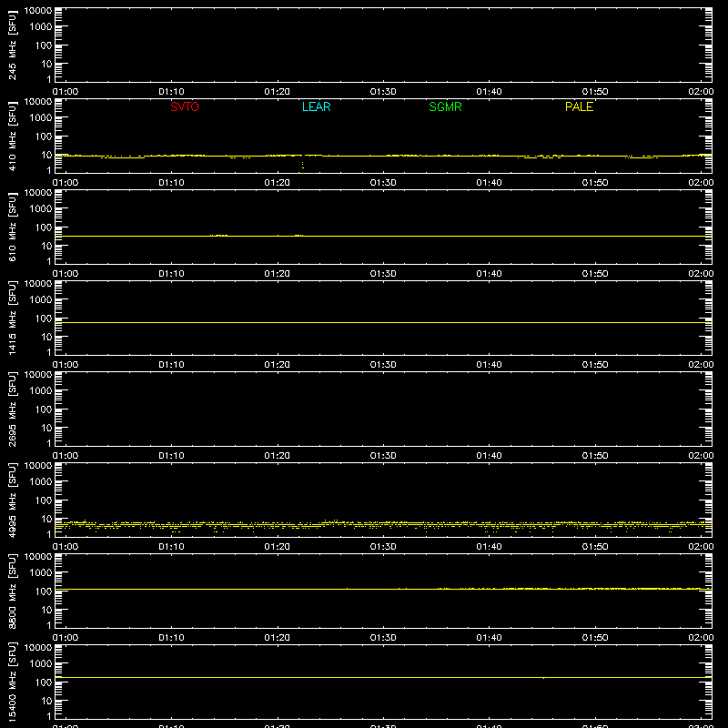Select the 15400 MHz [SFU] axis title
The image size is (728, 728).
(x=12, y=682)
